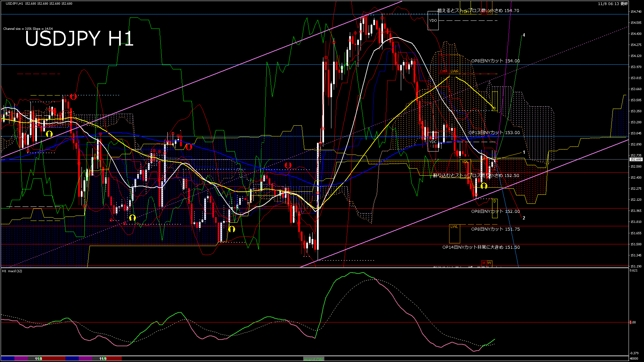Click the 154.740 value on the price scale
Viewport: 644px width, 362px height.
coord(636,12)
